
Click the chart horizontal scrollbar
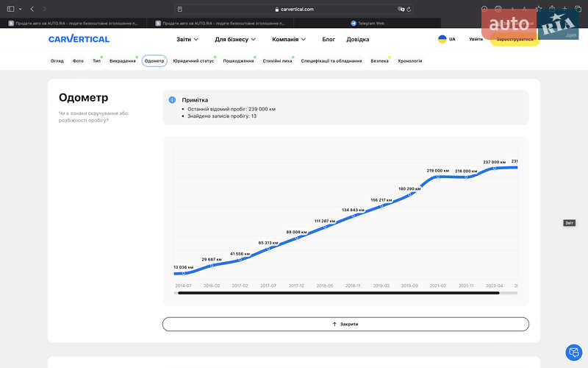click(338, 293)
